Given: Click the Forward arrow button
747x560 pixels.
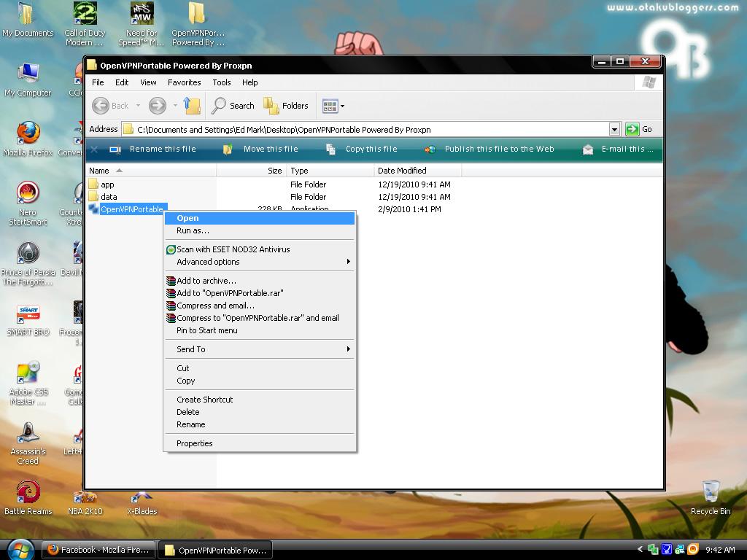Looking at the screenshot, I should 158,106.
